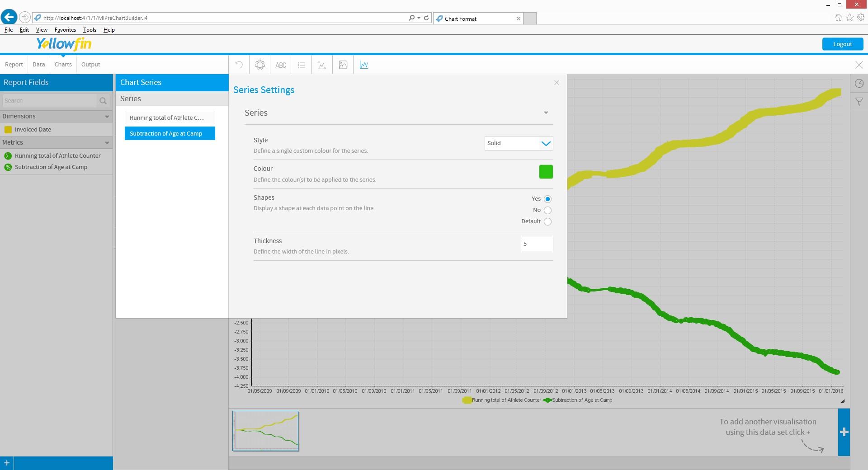Click the undo arrow in chart toolbar
The image size is (868, 470).
239,65
